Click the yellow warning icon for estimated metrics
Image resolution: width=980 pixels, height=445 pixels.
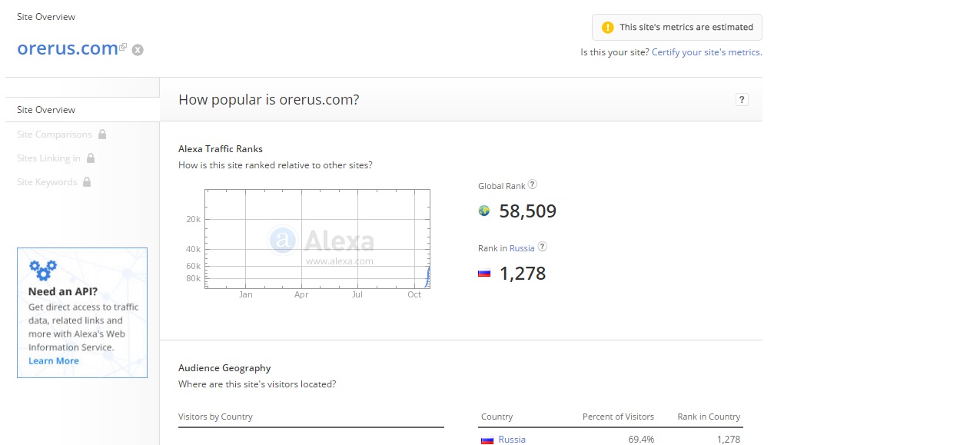pos(607,27)
